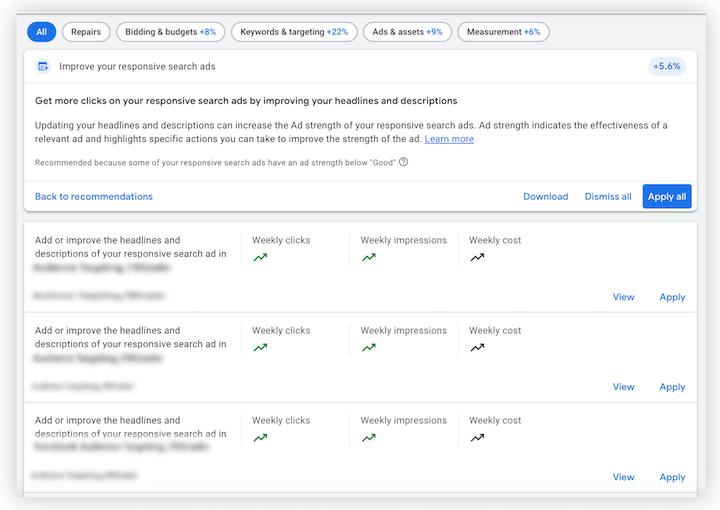Select the All filter tab
The width and height of the screenshot is (720, 510).
click(x=41, y=32)
